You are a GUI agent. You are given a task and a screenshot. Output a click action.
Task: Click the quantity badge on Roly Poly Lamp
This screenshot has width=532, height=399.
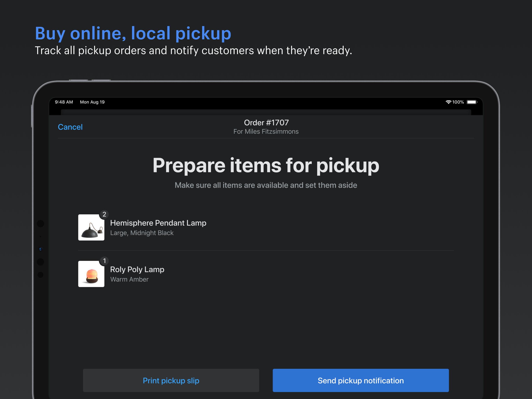tap(105, 261)
